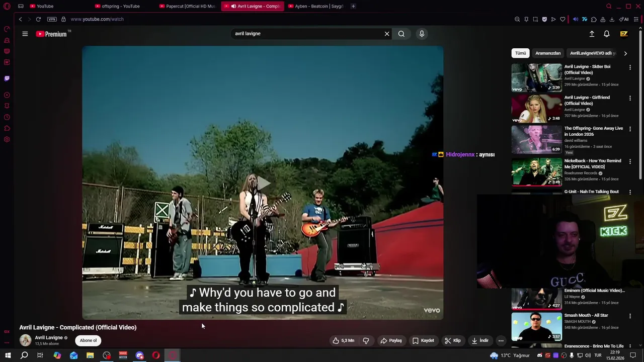Screen dimensions: 644x362
Task: Open the 'Avril Lavigne' channel name link
Action: coord(49,338)
